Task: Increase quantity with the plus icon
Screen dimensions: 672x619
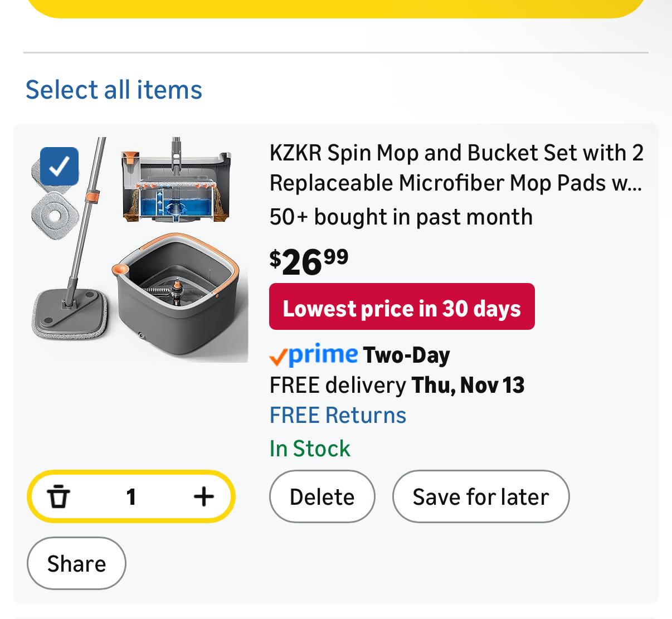Action: (203, 496)
